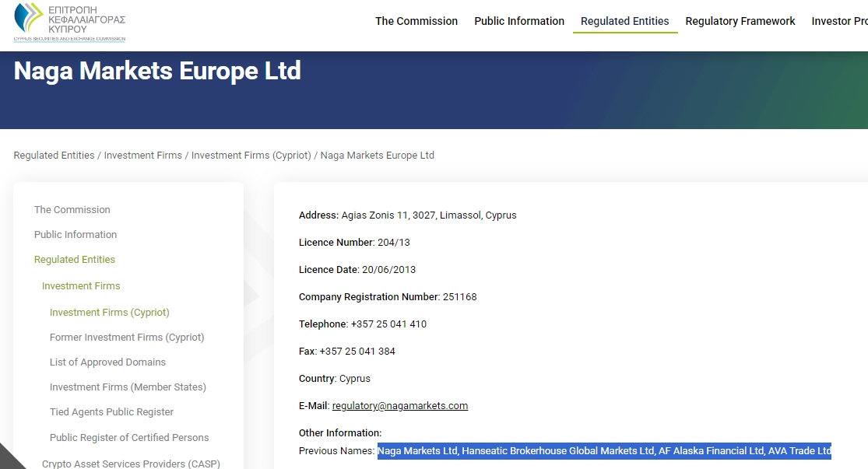Click the regulatory@nagamarkets.com email link
This screenshot has height=469, width=868.
399,406
